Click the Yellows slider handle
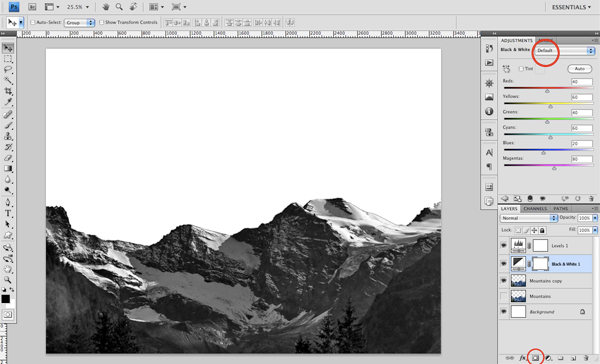 coord(550,106)
